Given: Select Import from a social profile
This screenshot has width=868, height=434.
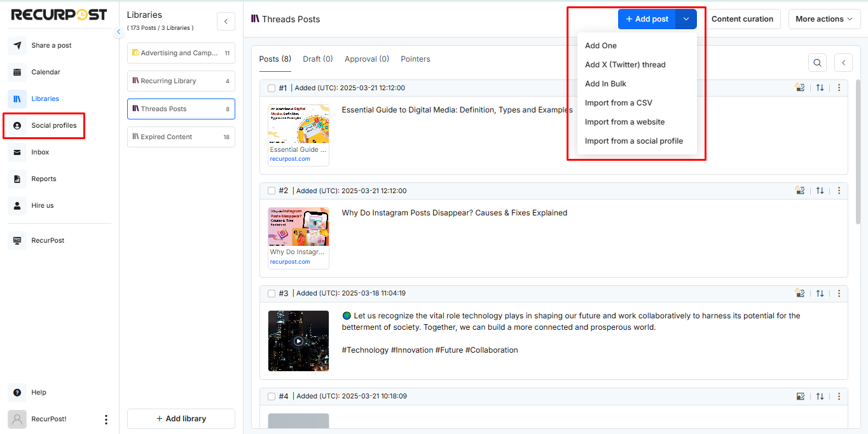Looking at the screenshot, I should point(634,141).
